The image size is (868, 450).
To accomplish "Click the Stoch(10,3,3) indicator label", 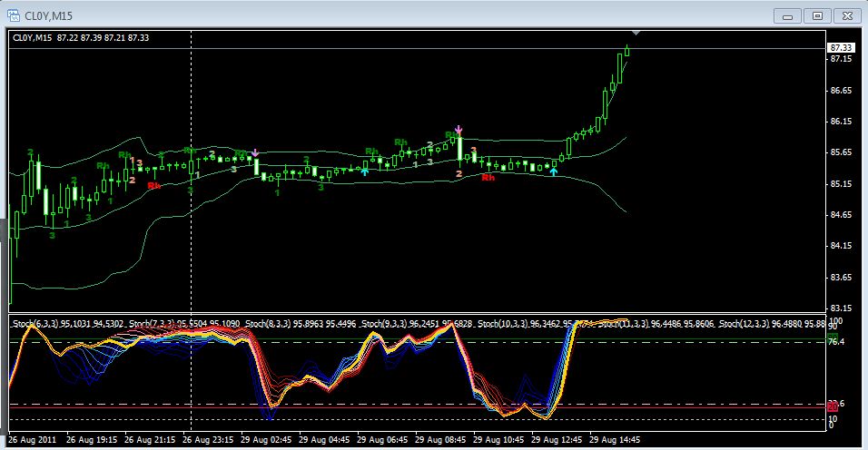I will pos(535,323).
